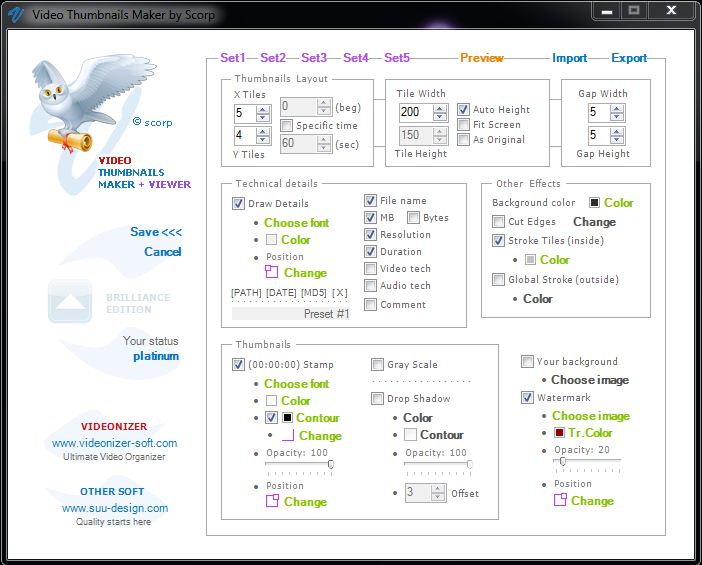The height and width of the screenshot is (565, 702).
Task: Switch to Set5 tab
Action: tap(397, 58)
